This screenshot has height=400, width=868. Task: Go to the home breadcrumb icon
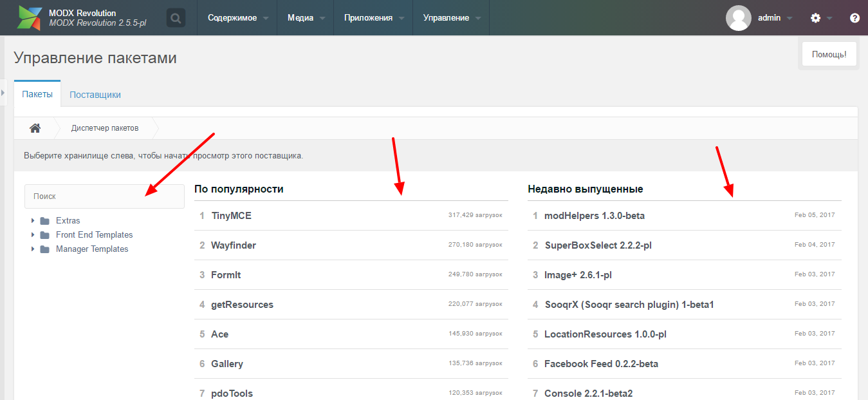coord(35,128)
